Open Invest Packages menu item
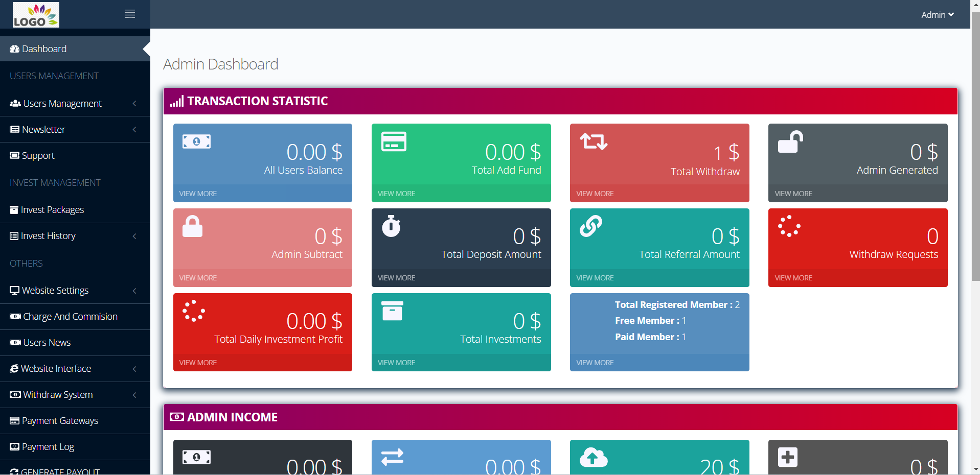The image size is (980, 475). tap(75, 210)
